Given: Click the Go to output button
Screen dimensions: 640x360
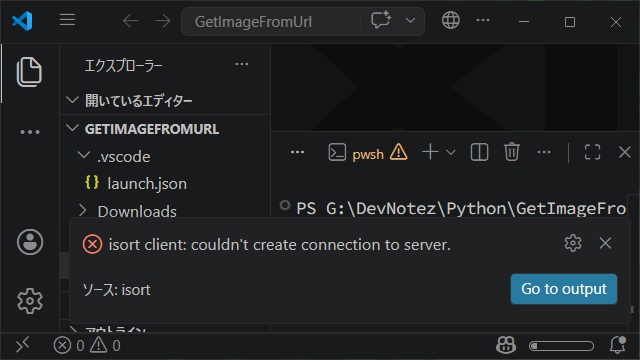Looking at the screenshot, I should 564,289.
